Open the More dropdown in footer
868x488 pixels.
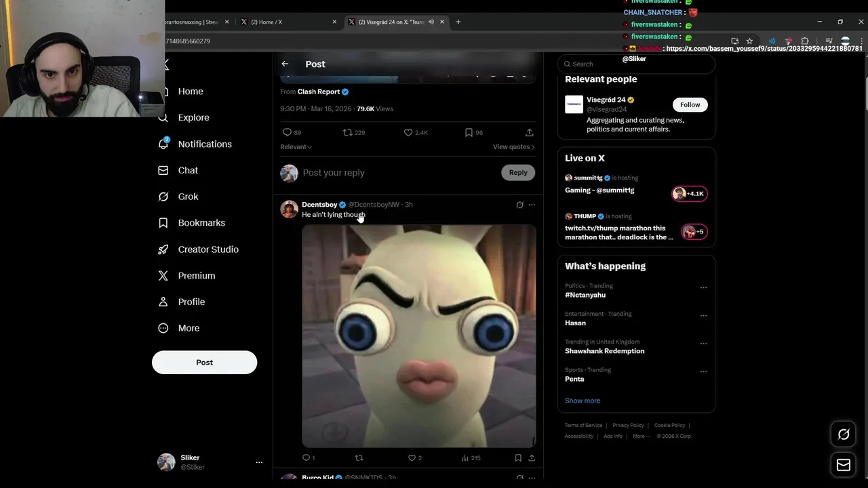click(640, 436)
